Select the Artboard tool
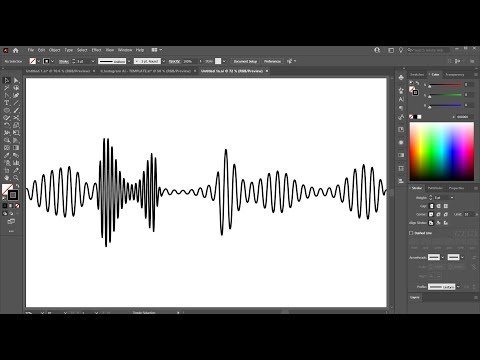Screen dimensions: 480x360 click(x=6, y=170)
